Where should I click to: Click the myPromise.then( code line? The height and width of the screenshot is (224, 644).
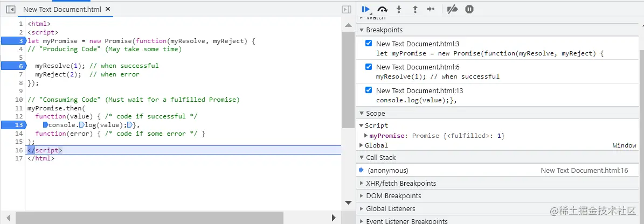point(56,108)
